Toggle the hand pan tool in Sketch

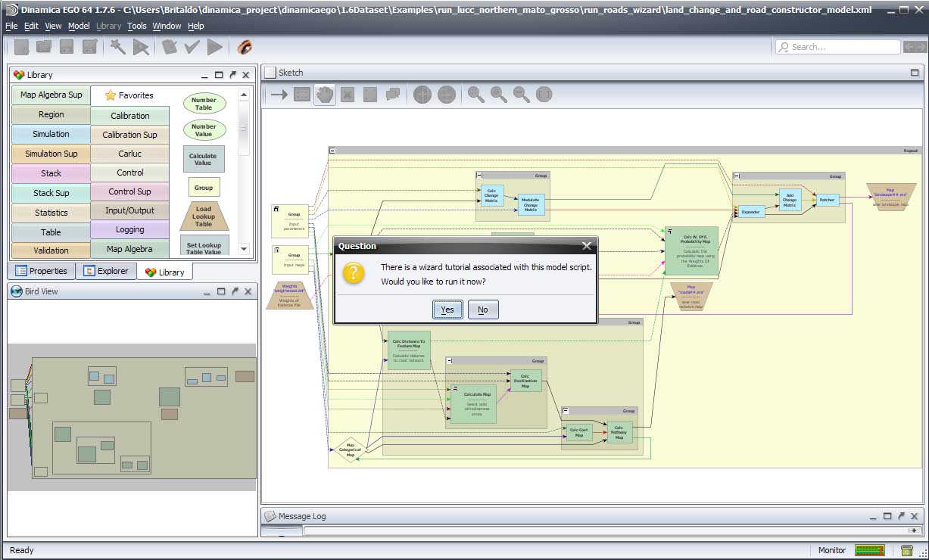pos(325,95)
